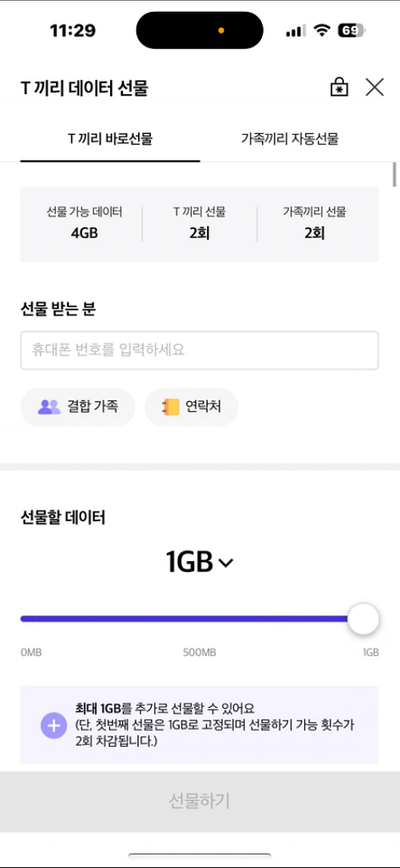Tap the Wi-Fi status icon
Image resolution: width=400 pixels, height=868 pixels.
pos(321,31)
